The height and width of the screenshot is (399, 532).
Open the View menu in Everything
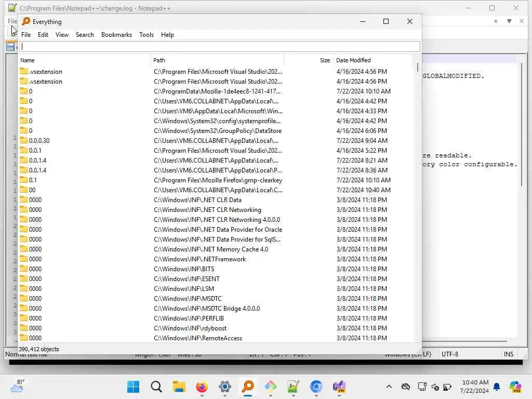click(62, 35)
